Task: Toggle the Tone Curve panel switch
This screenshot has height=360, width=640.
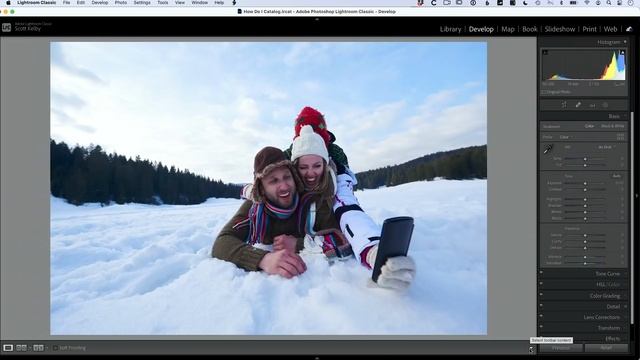Action: (x=542, y=272)
